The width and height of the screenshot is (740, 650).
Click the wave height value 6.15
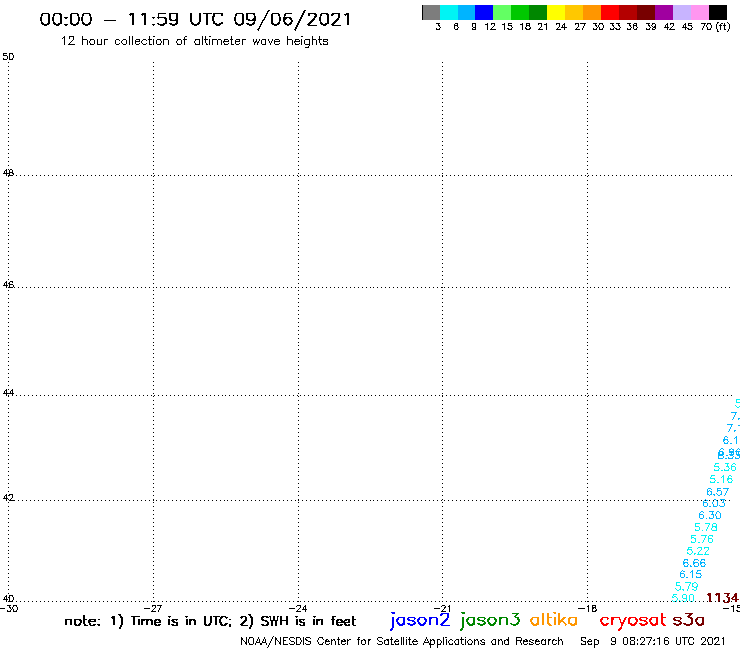690,574
